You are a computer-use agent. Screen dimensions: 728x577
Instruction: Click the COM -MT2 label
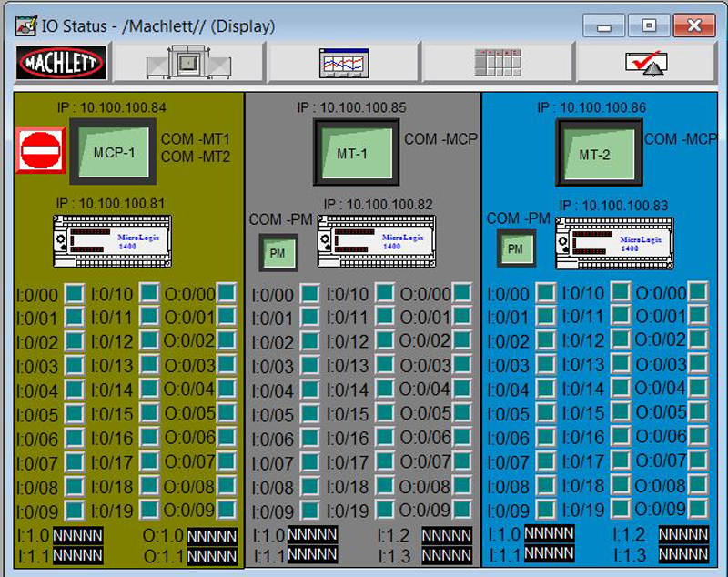(x=196, y=157)
